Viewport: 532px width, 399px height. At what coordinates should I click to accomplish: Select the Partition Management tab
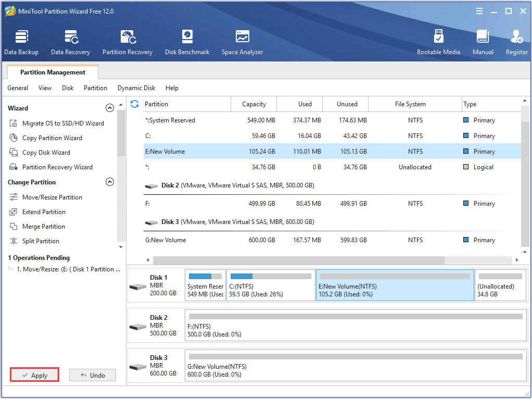tap(53, 72)
